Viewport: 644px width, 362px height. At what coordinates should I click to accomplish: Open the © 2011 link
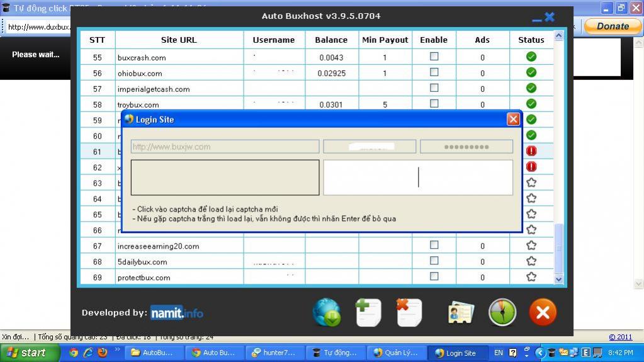[x=620, y=337]
